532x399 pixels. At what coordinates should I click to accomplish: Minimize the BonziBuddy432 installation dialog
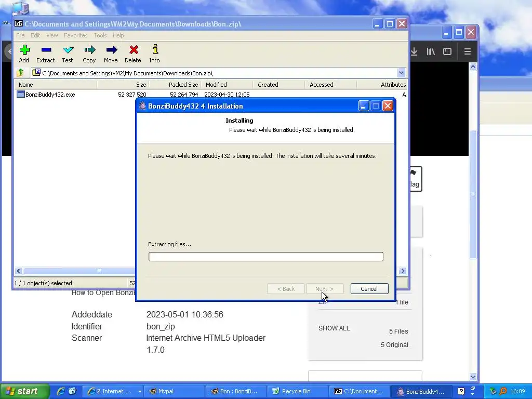pos(363,106)
